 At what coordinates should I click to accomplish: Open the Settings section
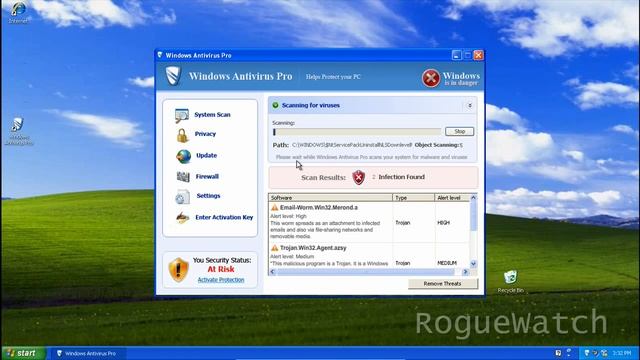pos(208,196)
